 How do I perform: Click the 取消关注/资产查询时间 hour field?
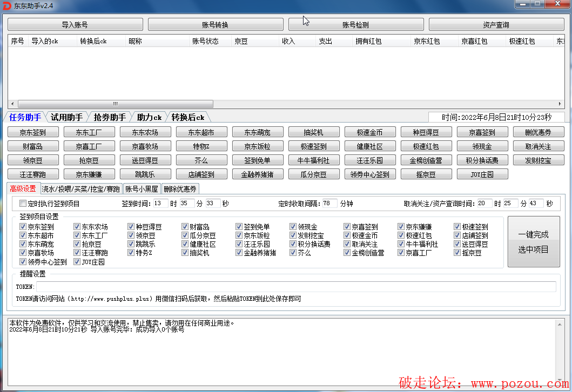coord(485,203)
